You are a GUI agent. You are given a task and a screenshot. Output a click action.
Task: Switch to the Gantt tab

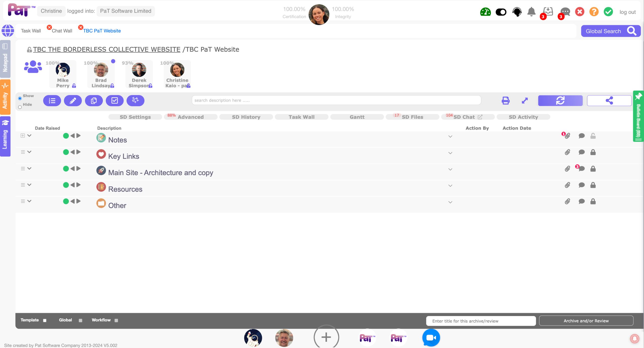coord(357,117)
